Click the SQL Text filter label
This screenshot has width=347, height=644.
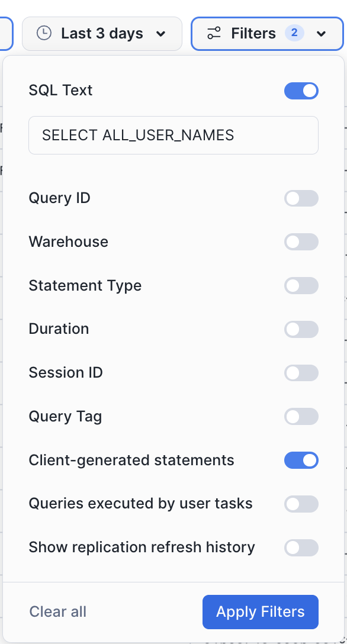tap(60, 91)
